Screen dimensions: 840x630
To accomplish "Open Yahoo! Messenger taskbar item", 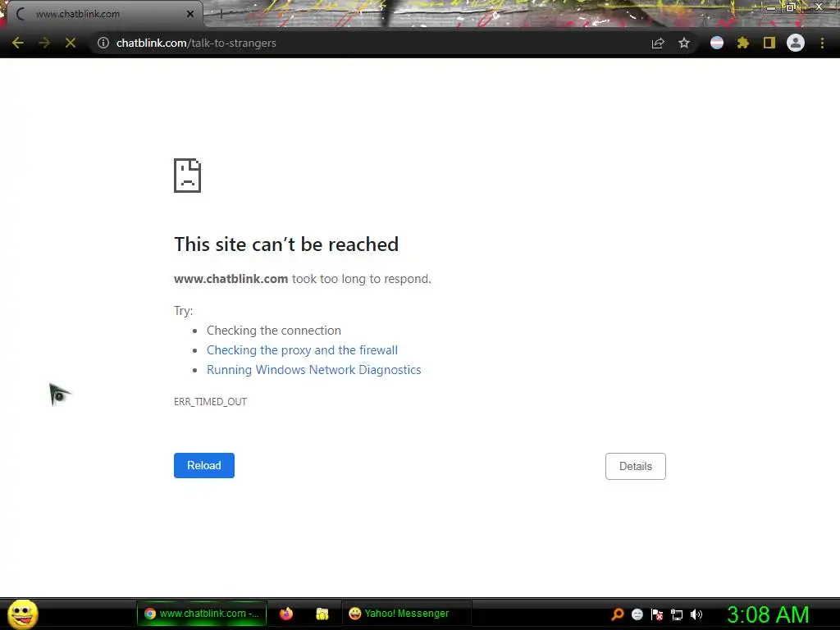I will pyautogui.click(x=407, y=614).
